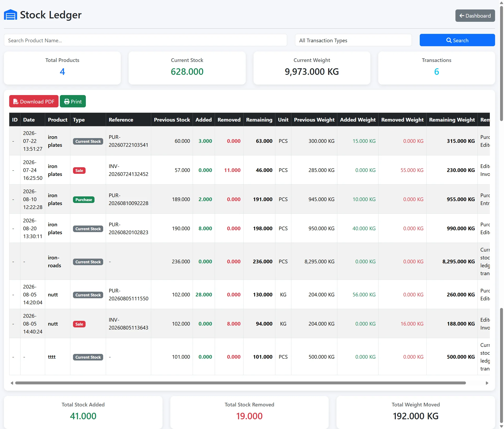Download the ledger as PDF
Image resolution: width=504 pixels, height=429 pixels.
(34, 101)
